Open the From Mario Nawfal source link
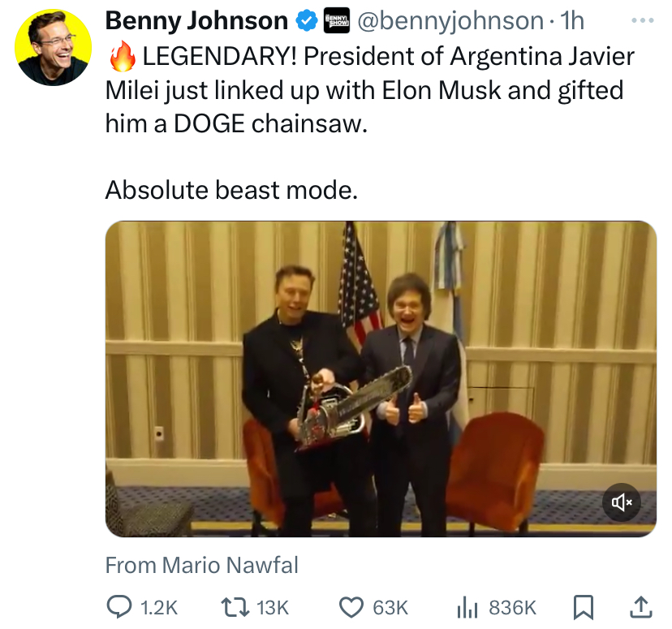Image resolution: width=672 pixels, height=629 pixels. (x=202, y=565)
